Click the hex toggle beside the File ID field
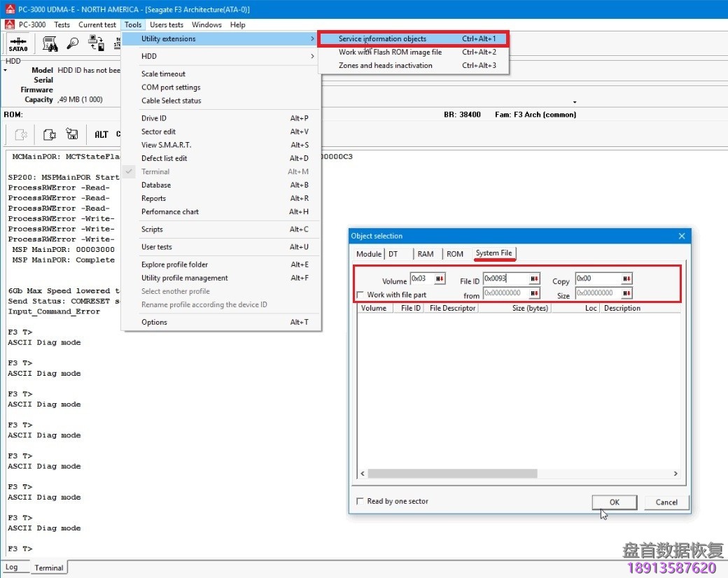The height and width of the screenshot is (578, 728). pos(533,279)
